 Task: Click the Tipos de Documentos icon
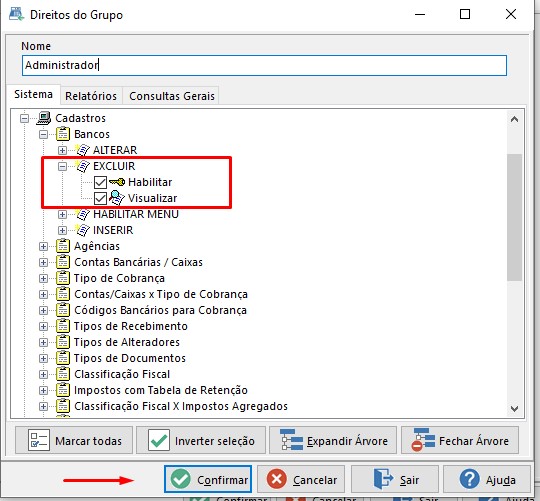pyautogui.click(x=63, y=358)
